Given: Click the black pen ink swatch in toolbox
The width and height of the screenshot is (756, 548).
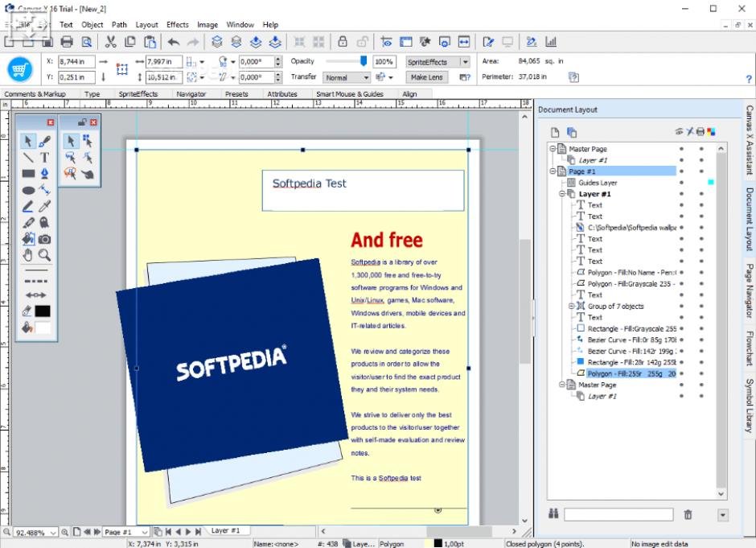Looking at the screenshot, I should 43,311.
